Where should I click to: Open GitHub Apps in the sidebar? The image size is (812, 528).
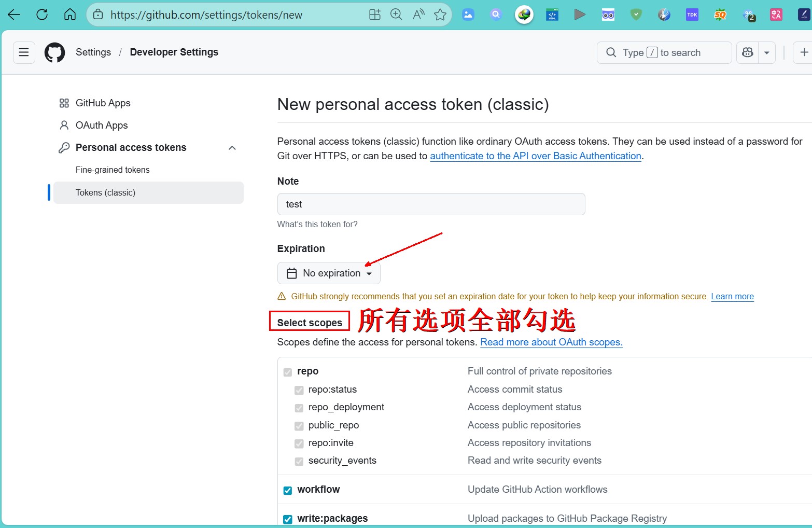coord(103,103)
